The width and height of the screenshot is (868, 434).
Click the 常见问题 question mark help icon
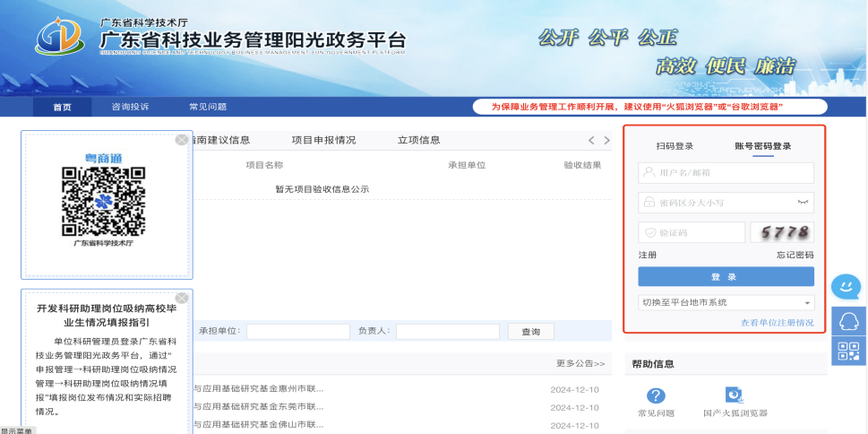pos(656,395)
